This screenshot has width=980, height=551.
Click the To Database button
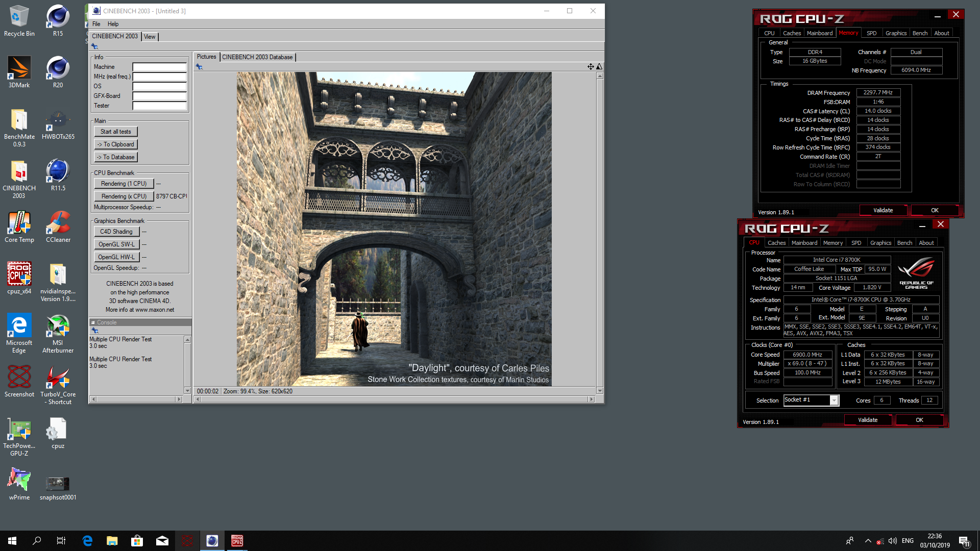point(116,157)
